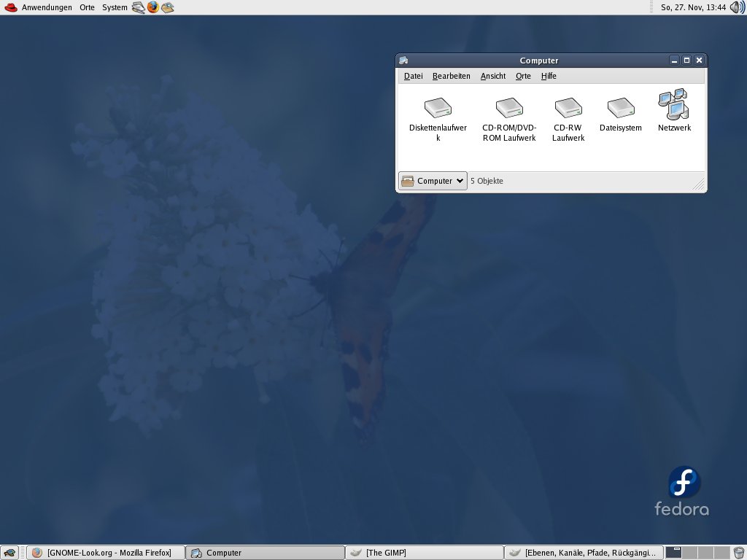Screen dimensions: 747x560
Task: Switch to the third workspace
Action: (x=706, y=553)
